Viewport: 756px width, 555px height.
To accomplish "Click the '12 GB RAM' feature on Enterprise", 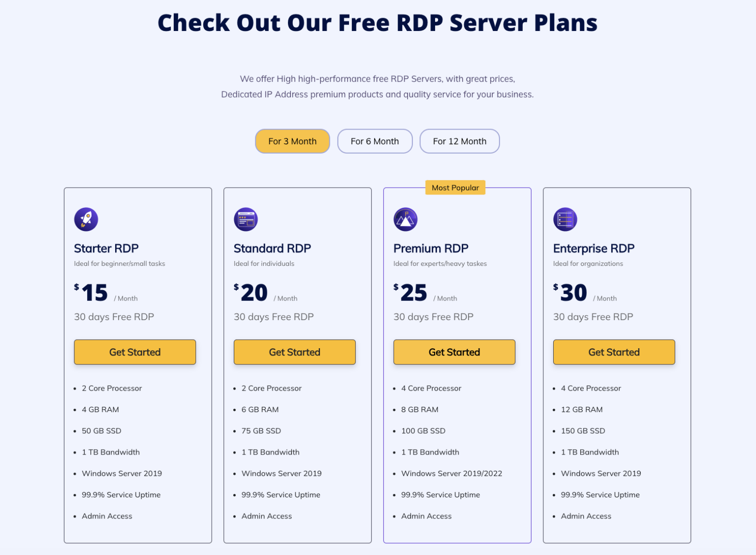I will pos(581,409).
